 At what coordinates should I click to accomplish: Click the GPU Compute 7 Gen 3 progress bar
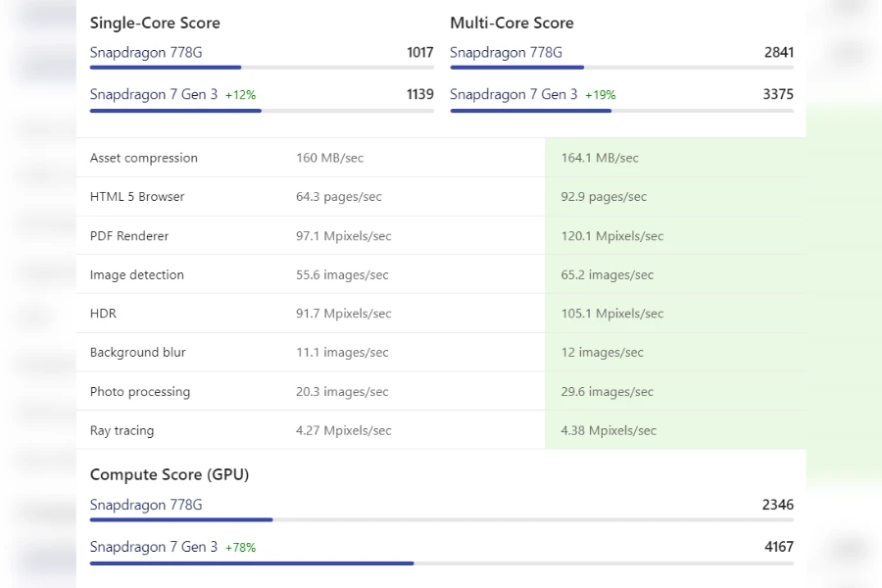(x=441, y=563)
